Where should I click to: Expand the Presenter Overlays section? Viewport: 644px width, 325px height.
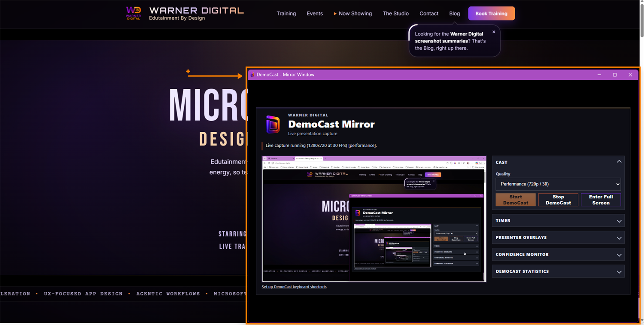(558, 237)
